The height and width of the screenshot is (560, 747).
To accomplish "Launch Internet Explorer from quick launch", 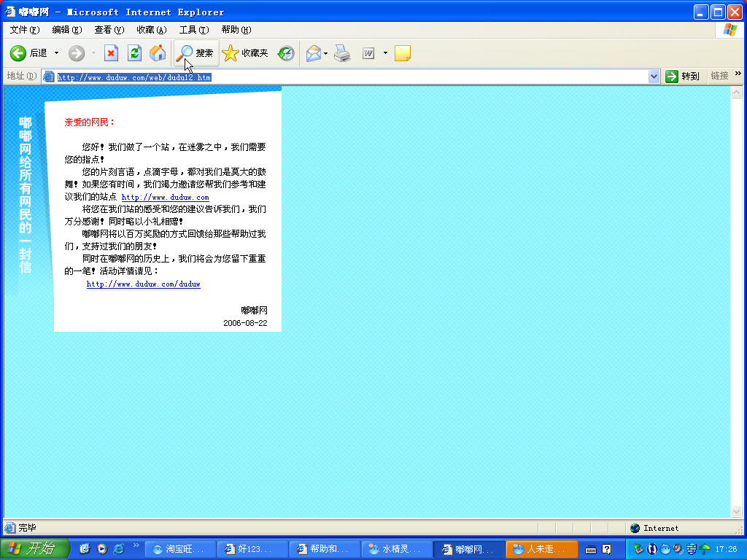I will point(119,549).
